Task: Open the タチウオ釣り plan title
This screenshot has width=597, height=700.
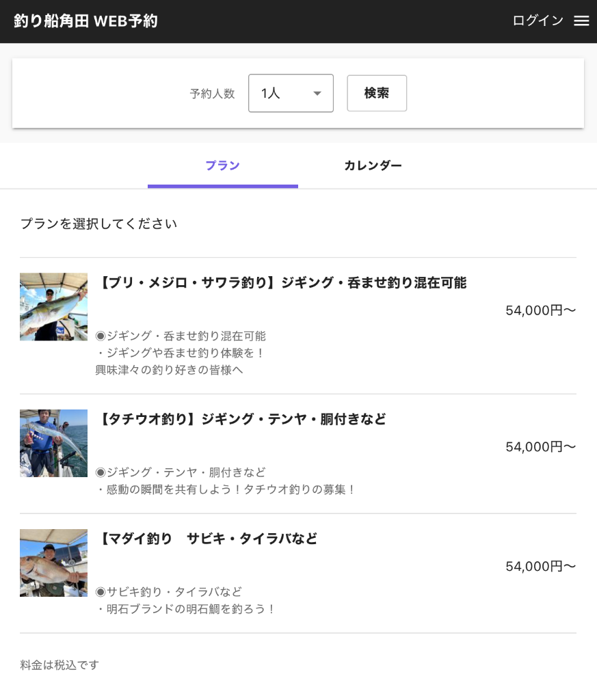Action: (243, 419)
